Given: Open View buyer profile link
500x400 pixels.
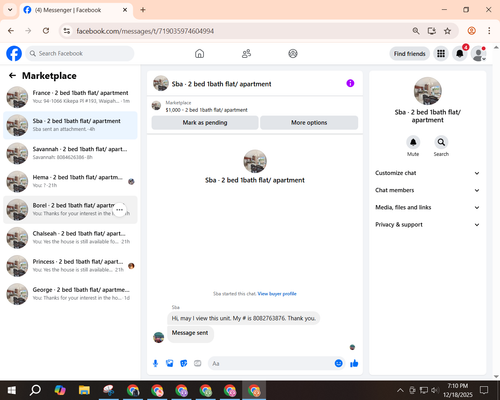Looking at the screenshot, I should point(277,294).
